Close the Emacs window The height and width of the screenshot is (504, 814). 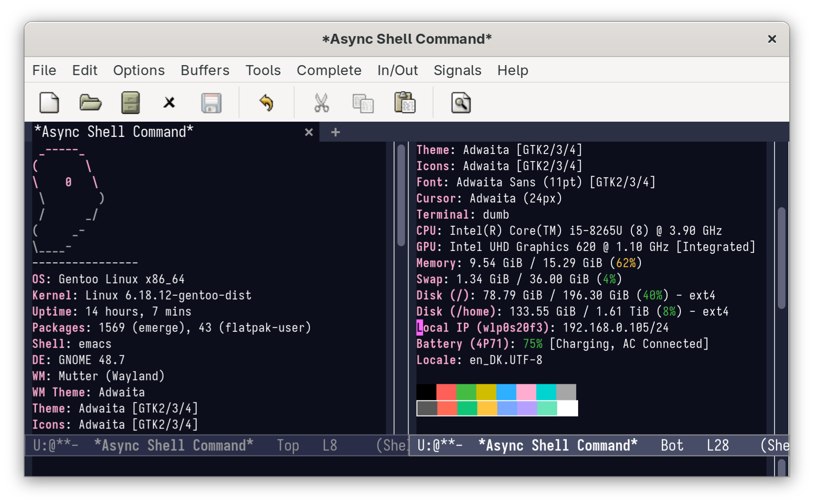pyautogui.click(x=772, y=39)
